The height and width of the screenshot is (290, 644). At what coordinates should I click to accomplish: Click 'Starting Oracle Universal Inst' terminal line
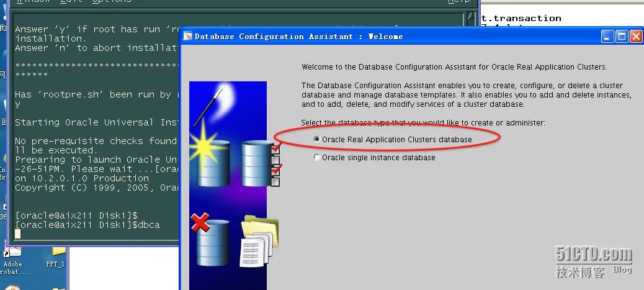coord(97,122)
